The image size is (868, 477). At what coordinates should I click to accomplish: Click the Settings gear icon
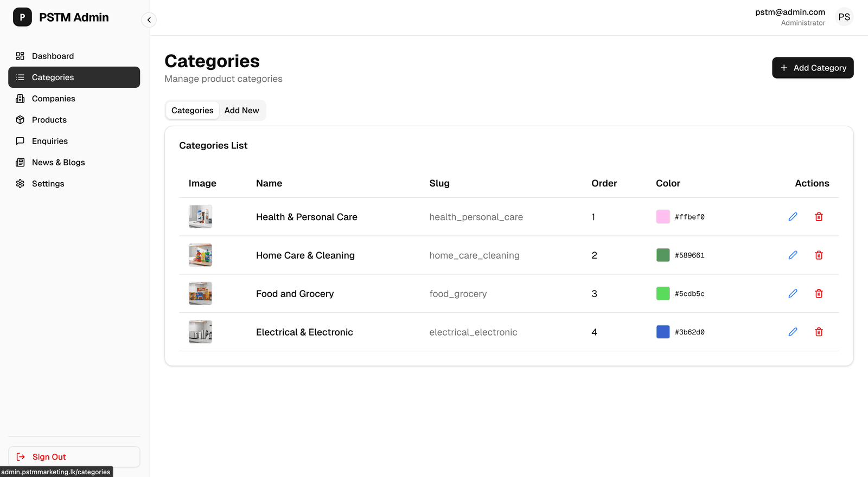(20, 184)
